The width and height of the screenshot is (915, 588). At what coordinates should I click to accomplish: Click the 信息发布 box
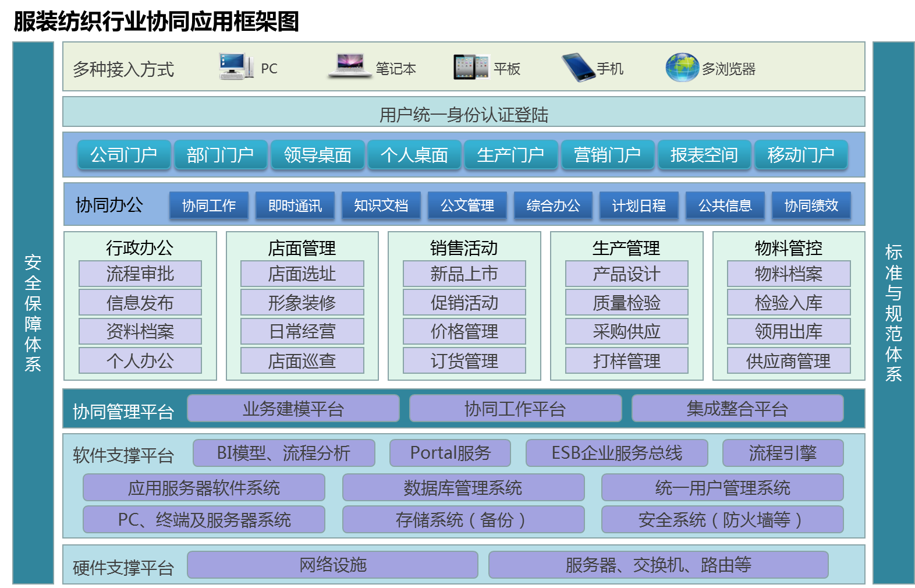[140, 302]
